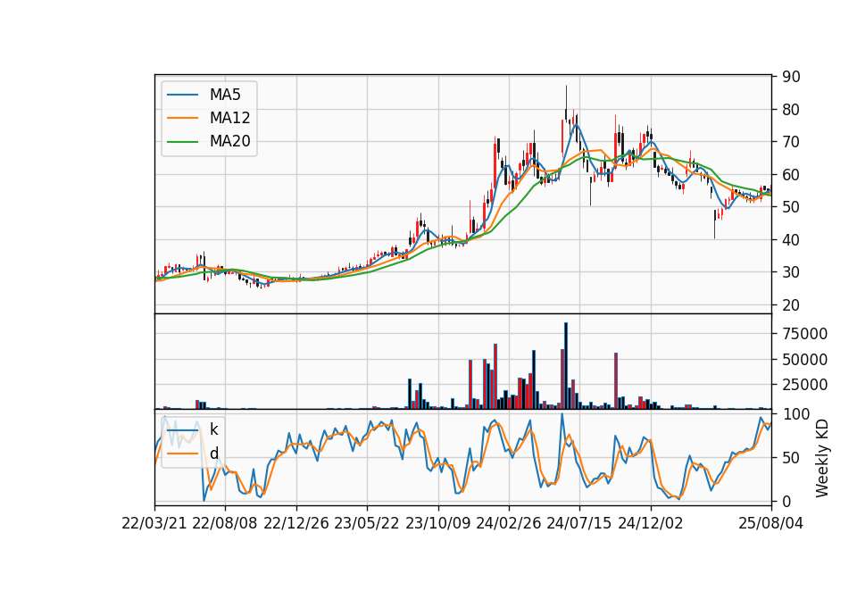Click the 24/12/02 date label
Screen dimensions: 857x616
[x=651, y=523]
